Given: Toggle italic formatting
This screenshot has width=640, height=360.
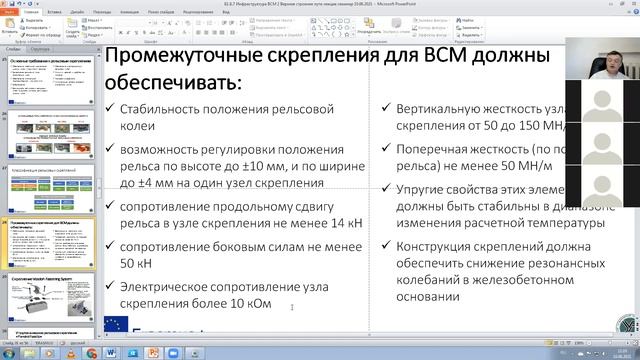Looking at the screenshot, I should (128, 33).
